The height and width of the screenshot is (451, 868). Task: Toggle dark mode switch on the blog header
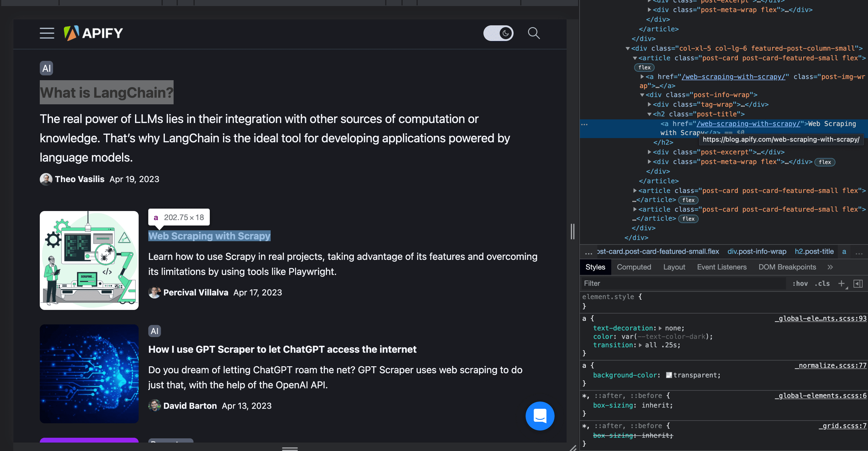pos(498,33)
